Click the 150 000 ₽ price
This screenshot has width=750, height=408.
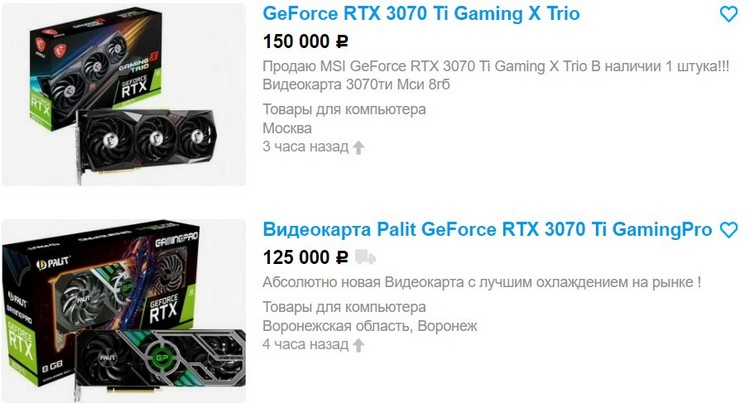(306, 42)
